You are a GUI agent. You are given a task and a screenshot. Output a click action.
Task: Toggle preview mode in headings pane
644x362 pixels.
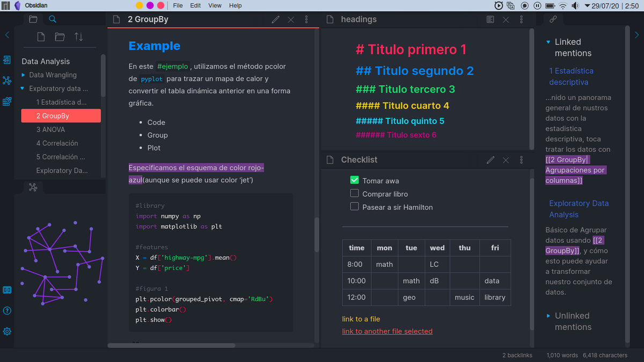(490, 19)
